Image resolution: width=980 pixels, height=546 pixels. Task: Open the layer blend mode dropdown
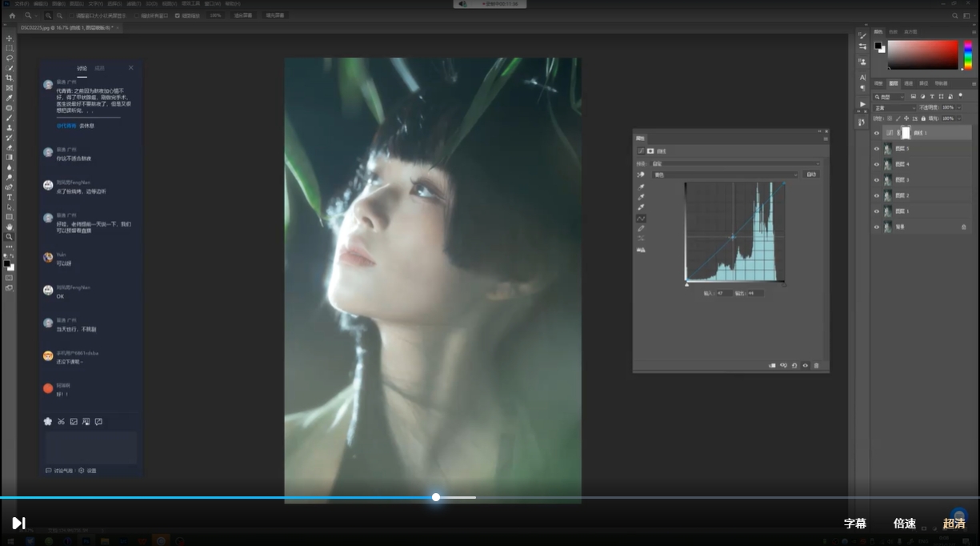[x=894, y=108]
